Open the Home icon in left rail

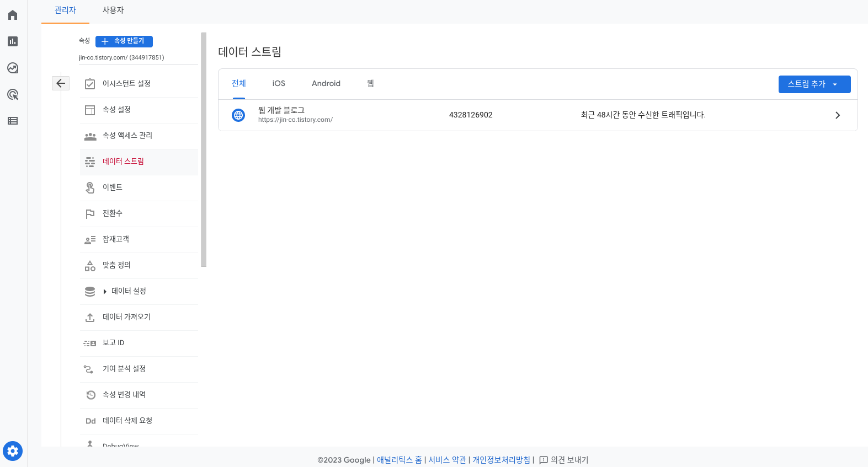[x=13, y=15]
